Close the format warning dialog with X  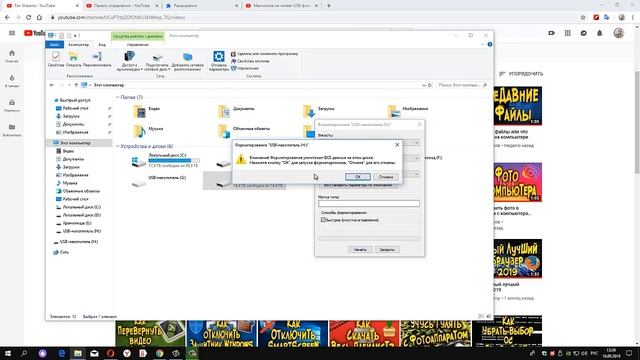coord(397,144)
